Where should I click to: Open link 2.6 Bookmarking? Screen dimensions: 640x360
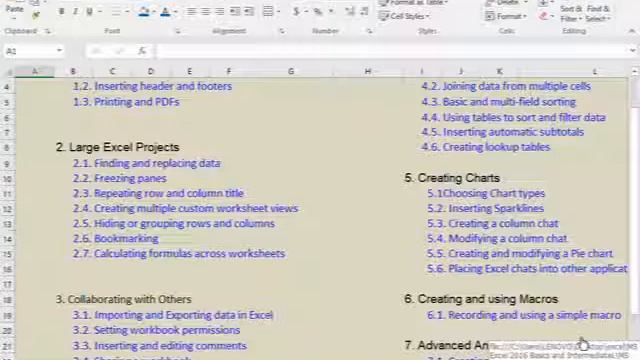pos(116,238)
